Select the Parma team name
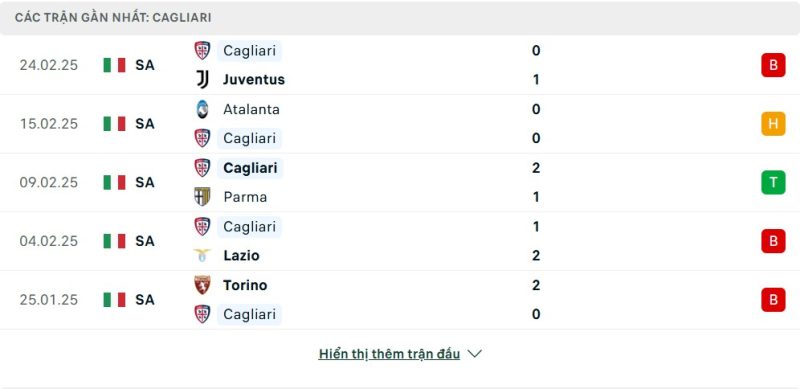Viewport: 800px width, 389px height. pos(245,197)
